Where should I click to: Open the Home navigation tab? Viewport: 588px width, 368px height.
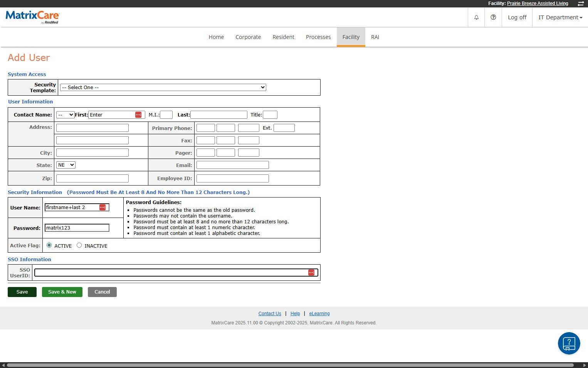[x=216, y=37]
